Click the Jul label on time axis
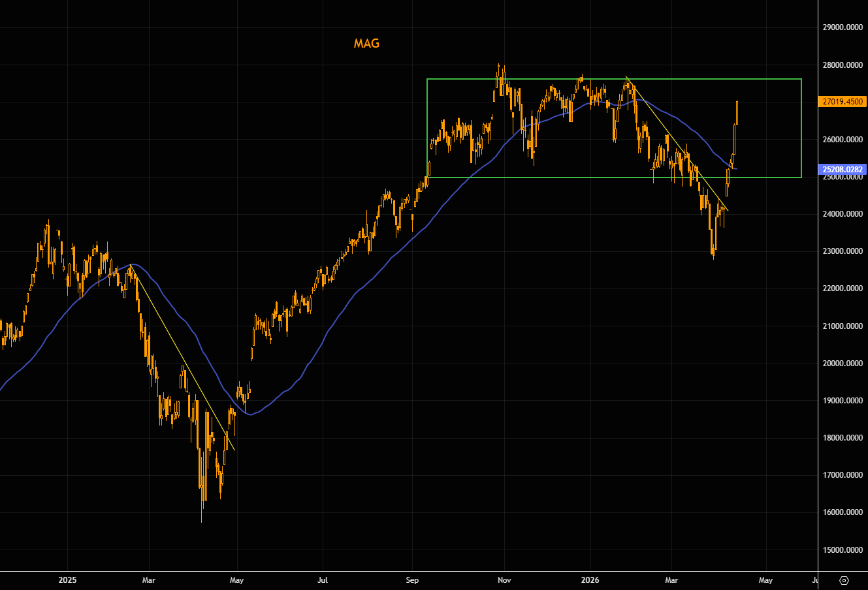This screenshot has width=868, height=590. [323, 580]
